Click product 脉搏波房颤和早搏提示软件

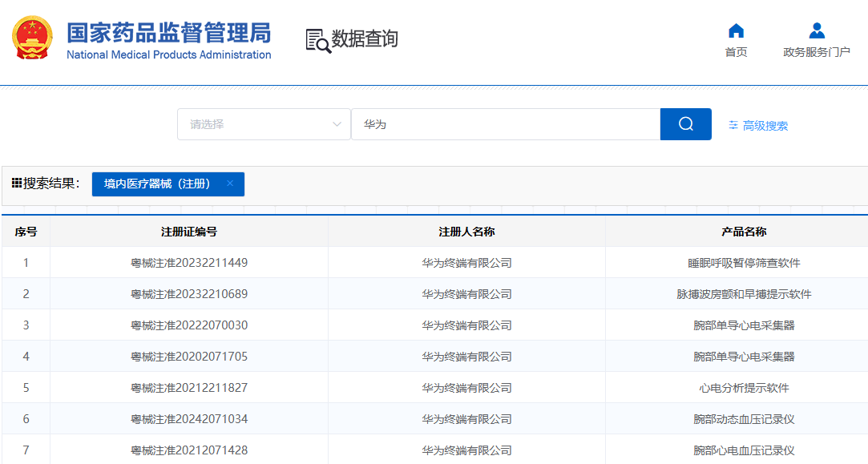(744, 294)
